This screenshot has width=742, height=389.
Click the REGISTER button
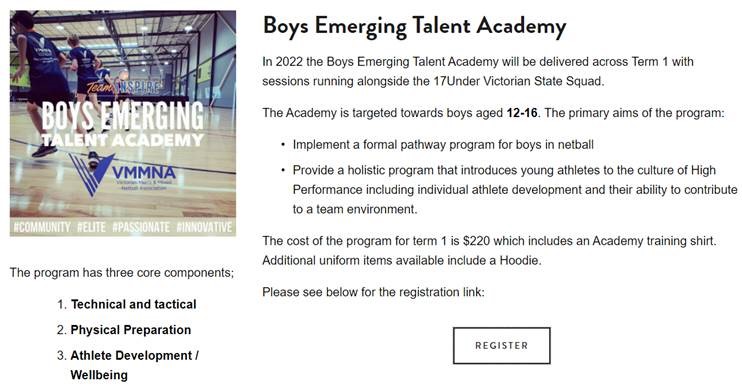pos(502,345)
